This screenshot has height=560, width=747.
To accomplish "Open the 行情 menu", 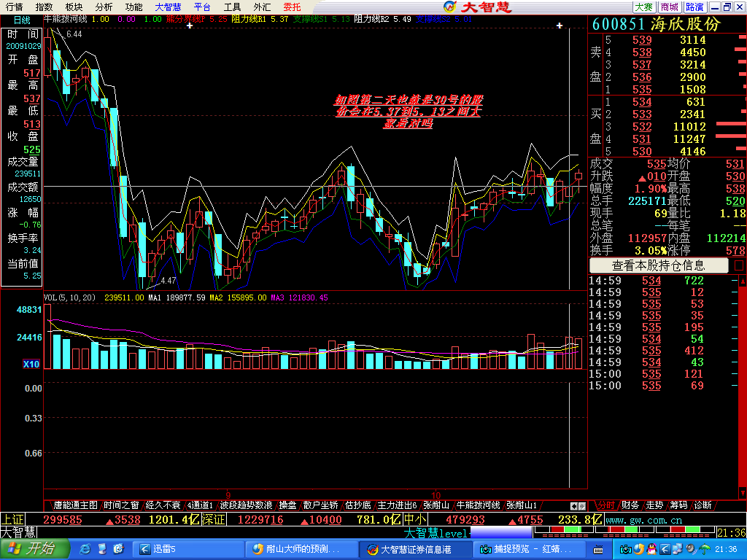I will 15,7.
